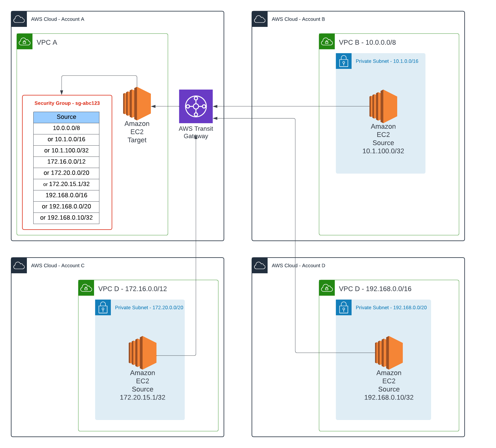Click the 'AWS Cloud - Account C' label
The image size is (496, 448).
coord(58,265)
